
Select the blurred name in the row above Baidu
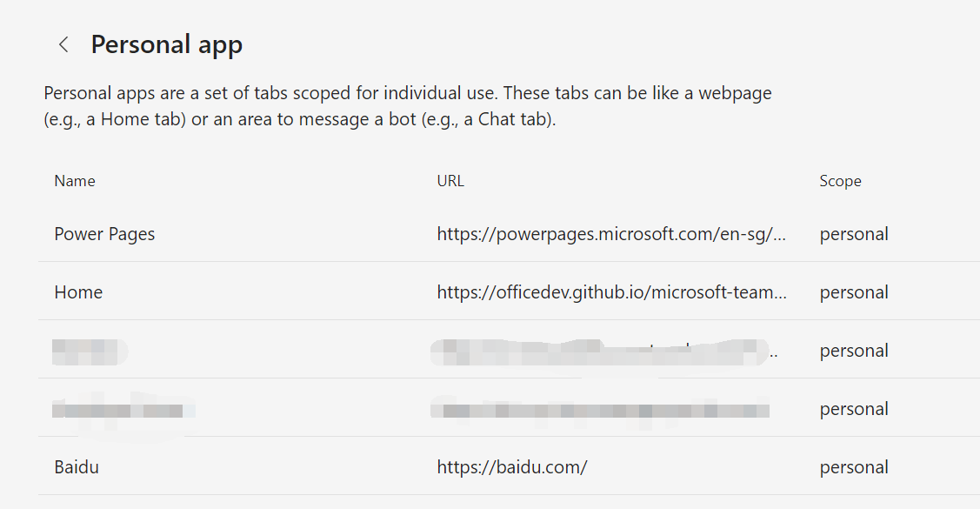tap(122, 409)
